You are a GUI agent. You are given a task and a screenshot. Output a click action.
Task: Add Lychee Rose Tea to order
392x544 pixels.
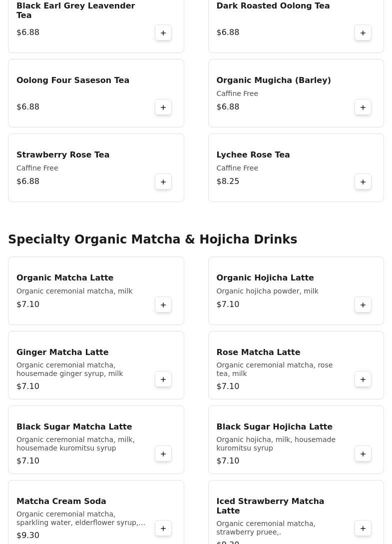(363, 182)
